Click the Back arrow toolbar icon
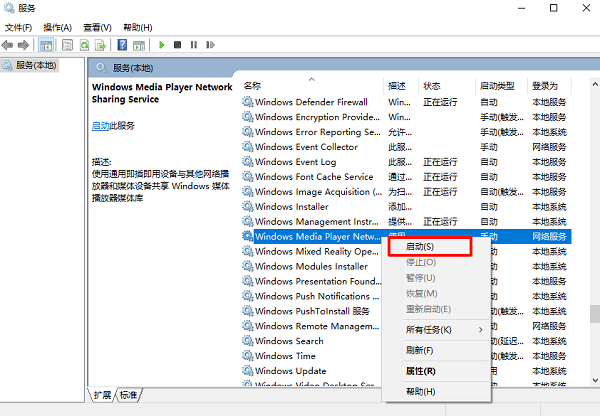 (7, 45)
